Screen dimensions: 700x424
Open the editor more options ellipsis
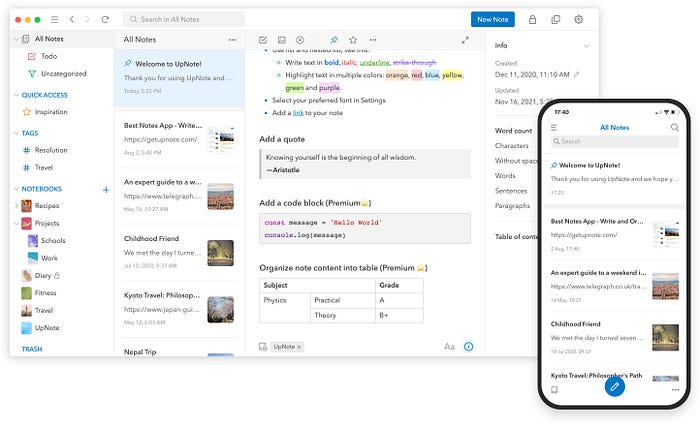coord(373,40)
